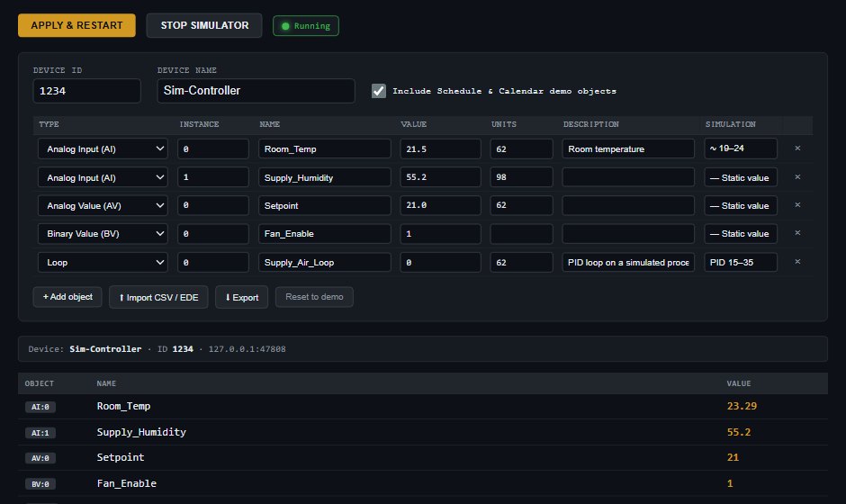The width and height of the screenshot is (846, 504).
Task: Click Fan_Enable name in live table
Action: click(127, 483)
